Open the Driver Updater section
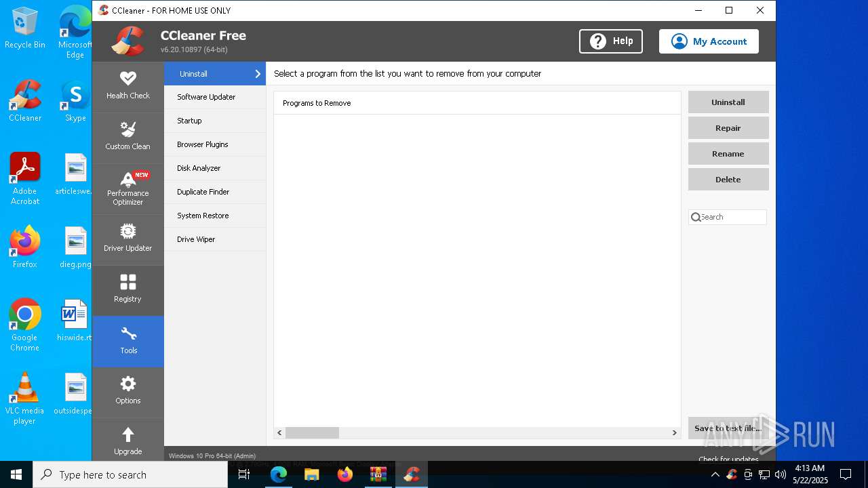868x488 pixels. pos(127,239)
